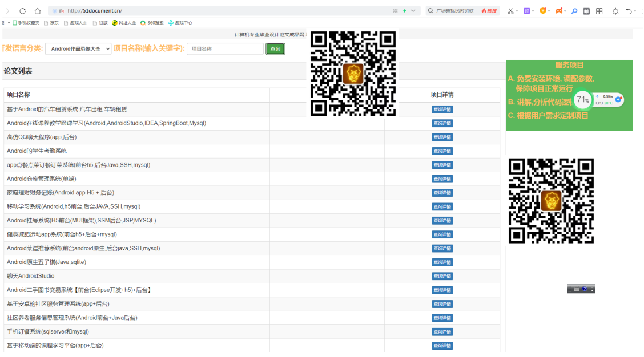Click the 71% memory accelerator ball
Screen dimensions: 644x357
[582, 100]
